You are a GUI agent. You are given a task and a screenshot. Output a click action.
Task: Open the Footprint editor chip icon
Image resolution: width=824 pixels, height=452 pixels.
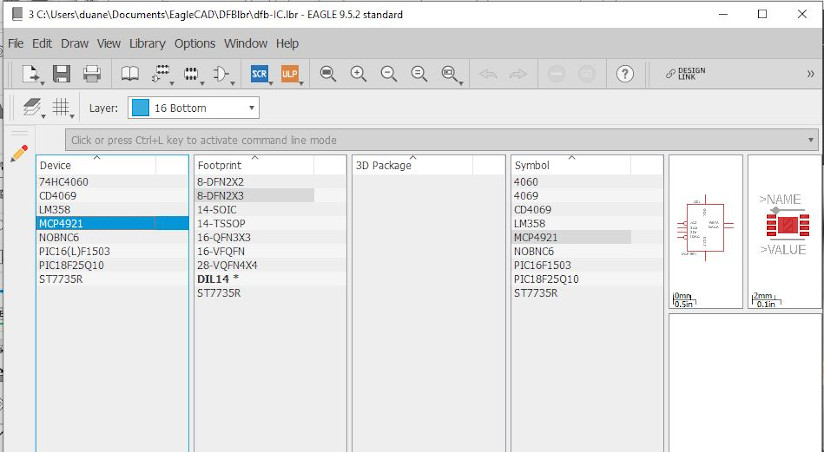[191, 74]
